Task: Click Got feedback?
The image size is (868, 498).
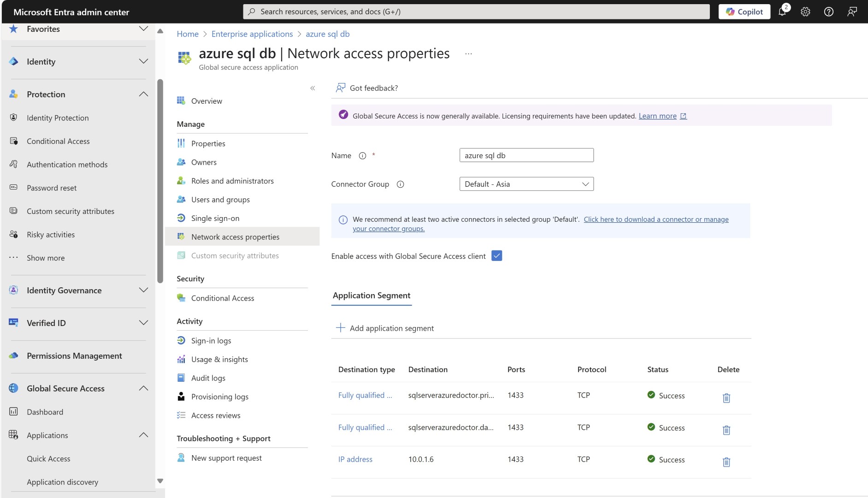Action: 367,88
